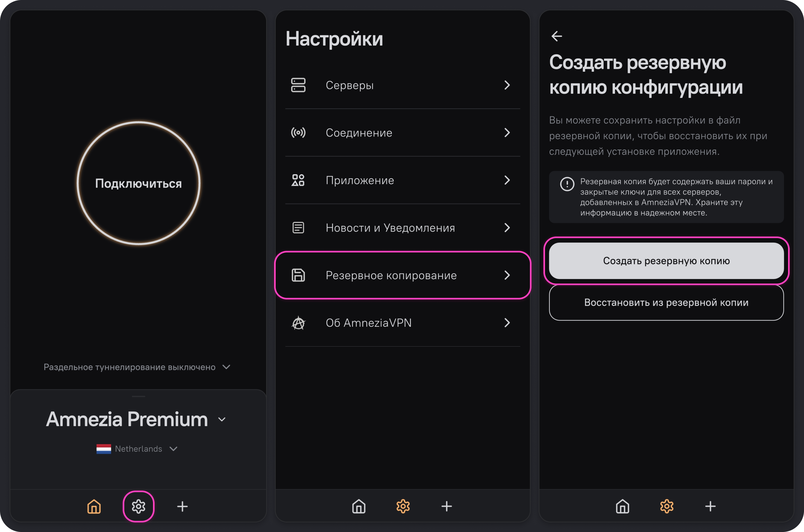Screen dimensions: 804x532
Task: Open the Приложение settings item
Action: (x=402, y=180)
